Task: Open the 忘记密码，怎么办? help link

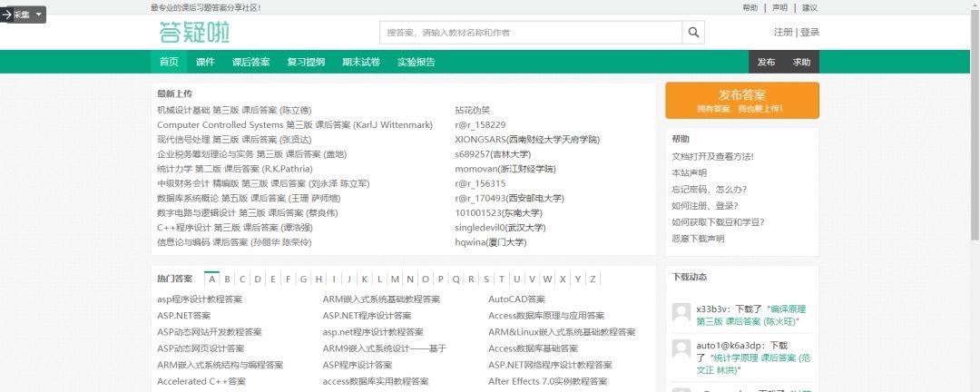Action: click(709, 189)
